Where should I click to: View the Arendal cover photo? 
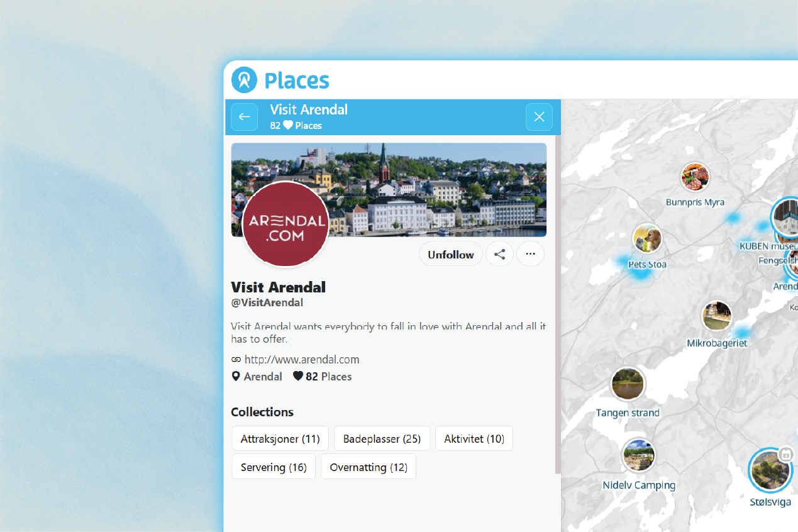pos(389,190)
